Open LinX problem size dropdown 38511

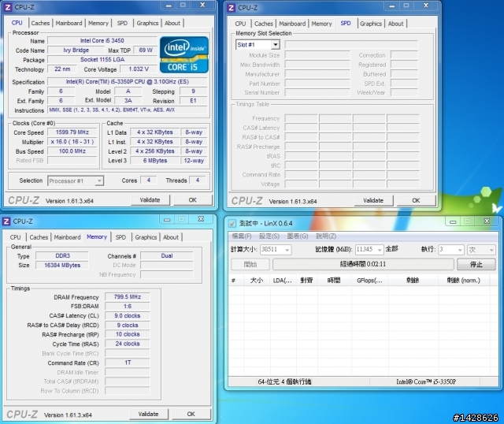tap(276, 249)
